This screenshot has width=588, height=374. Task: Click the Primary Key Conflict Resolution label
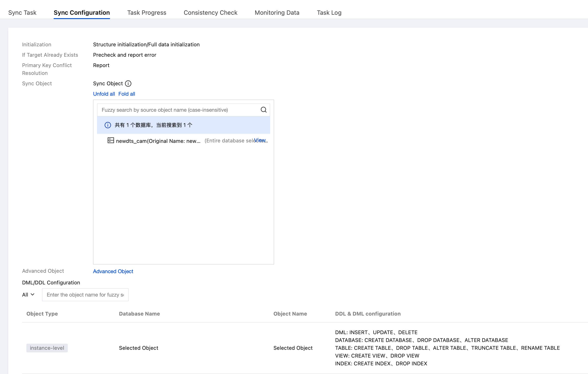tap(47, 69)
